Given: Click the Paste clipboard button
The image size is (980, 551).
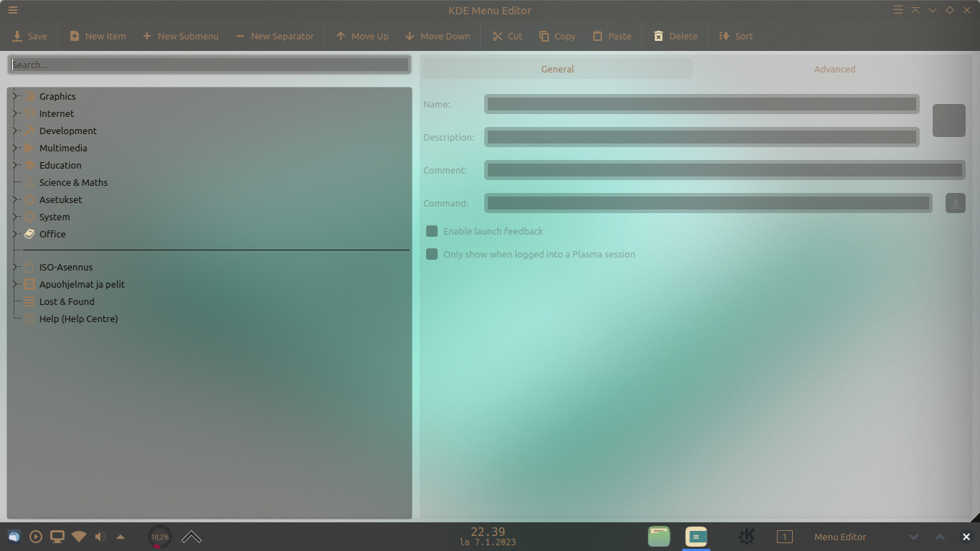Looking at the screenshot, I should click(611, 36).
